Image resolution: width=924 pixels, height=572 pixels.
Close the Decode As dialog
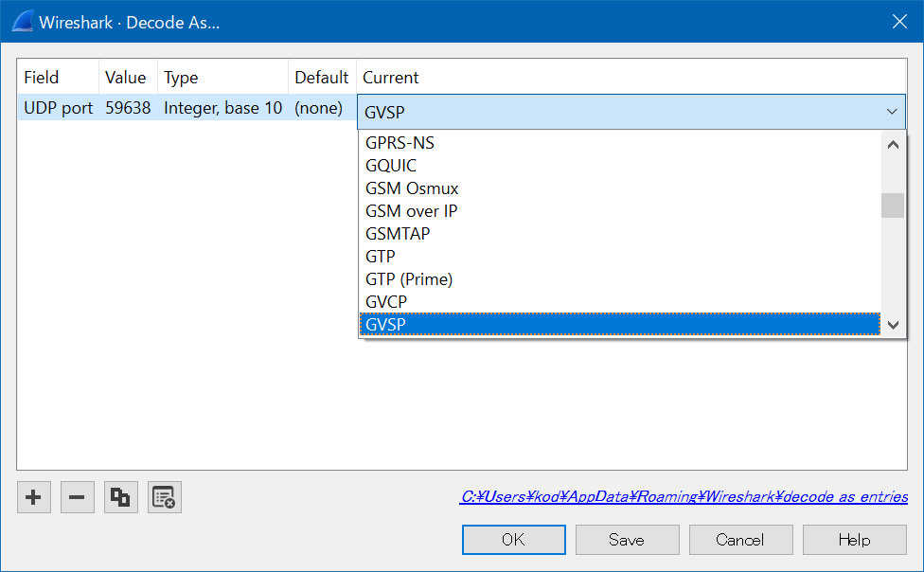pos(899,22)
